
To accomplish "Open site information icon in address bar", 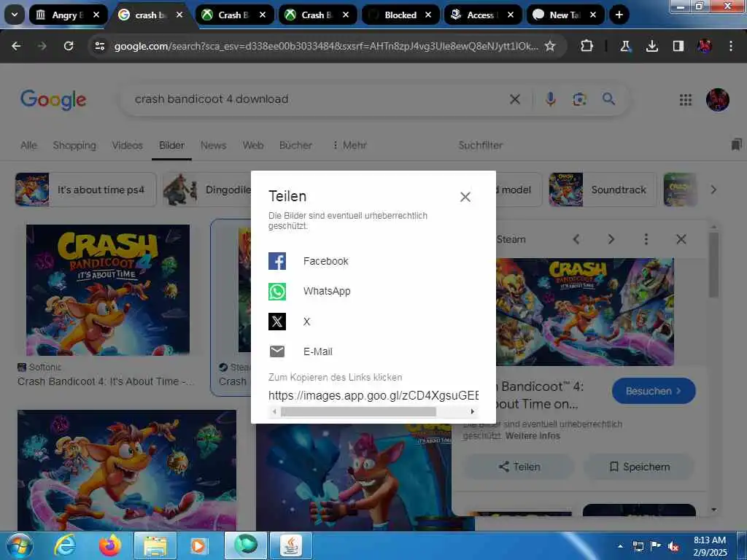I will 99,46.
